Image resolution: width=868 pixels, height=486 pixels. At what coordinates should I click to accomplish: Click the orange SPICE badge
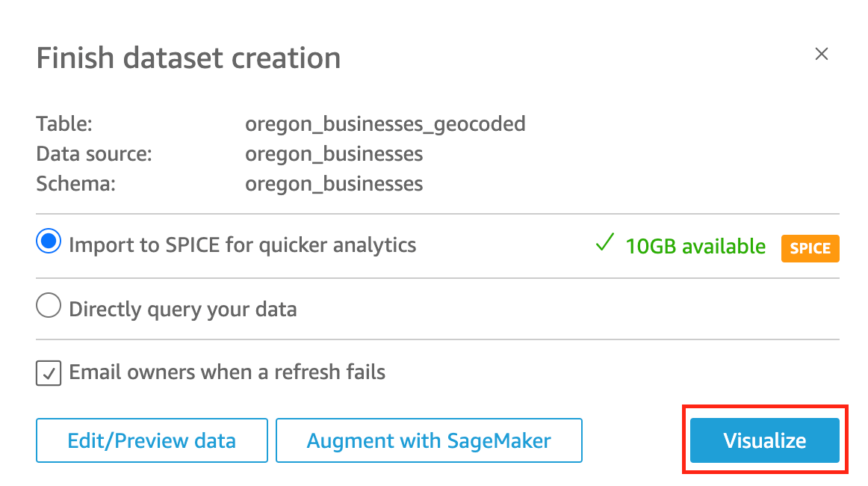pyautogui.click(x=810, y=248)
